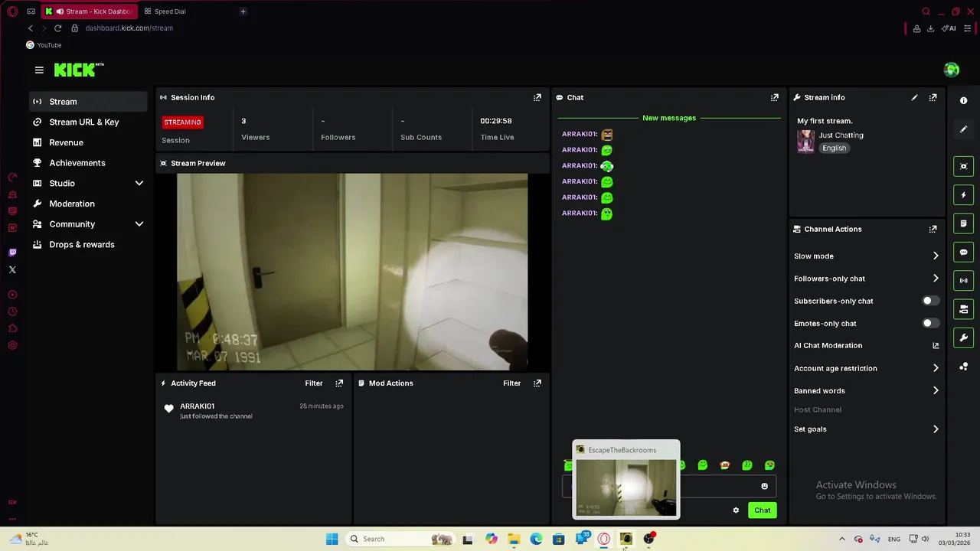Toggle the chat bubble widget in right sidebar
This screenshot has height=551, width=980.
coord(964,252)
